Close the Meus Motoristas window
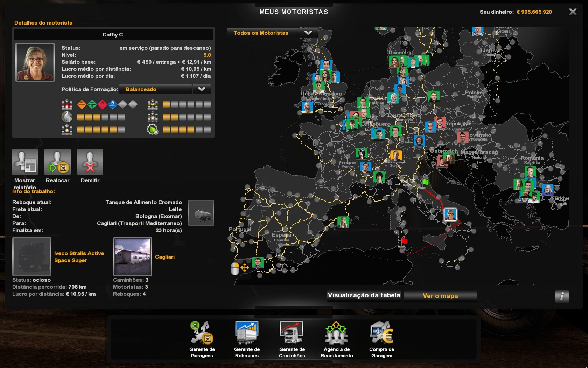 click(573, 12)
